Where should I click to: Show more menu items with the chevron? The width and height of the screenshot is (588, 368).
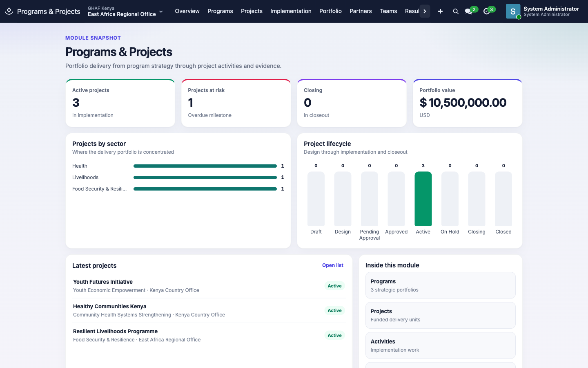pos(425,11)
